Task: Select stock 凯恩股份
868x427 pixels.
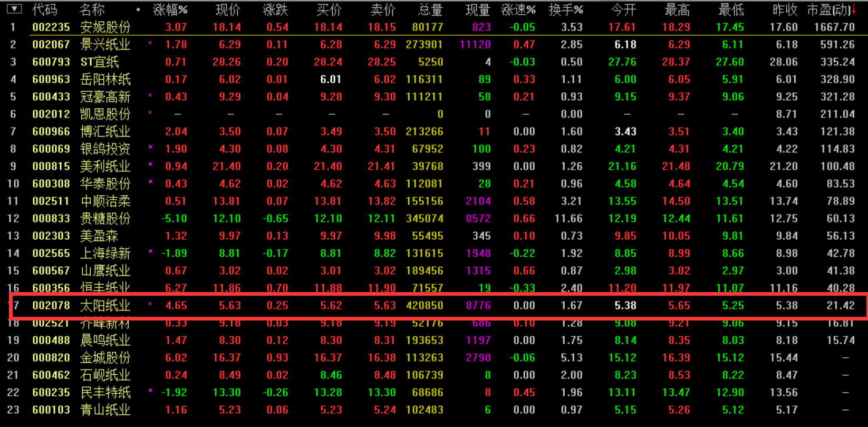Action: tap(105, 114)
